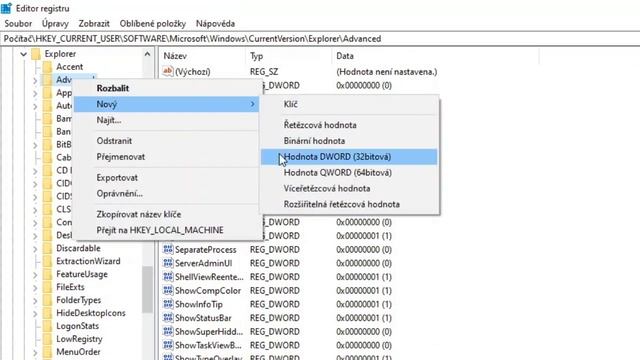
Task: Select the FileExts key
Action: (70, 287)
